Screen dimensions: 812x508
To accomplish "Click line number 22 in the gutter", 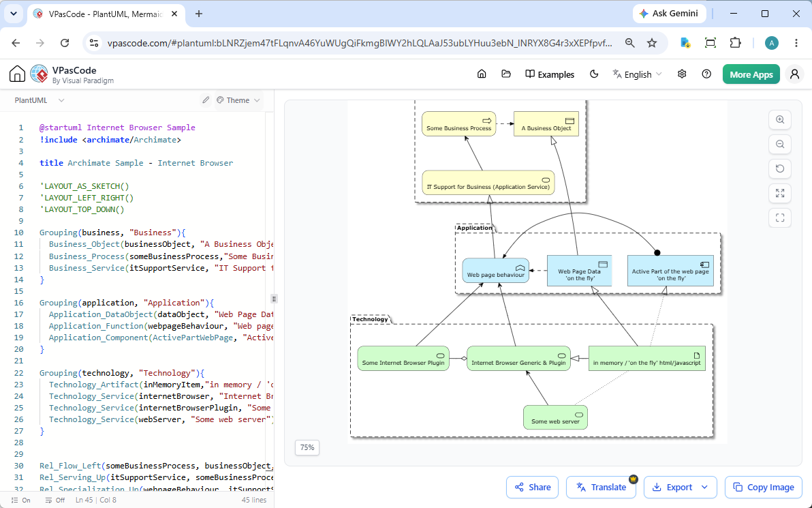I will (x=18, y=373).
